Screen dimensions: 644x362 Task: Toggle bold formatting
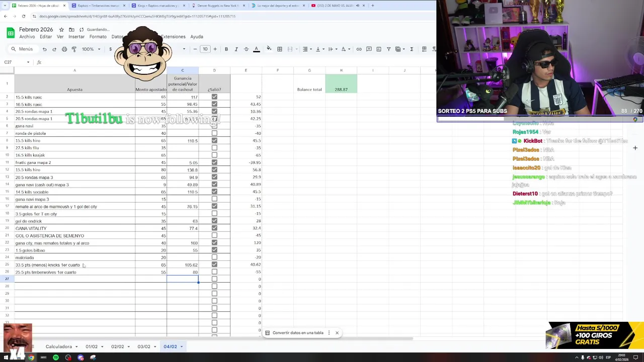[226, 49]
